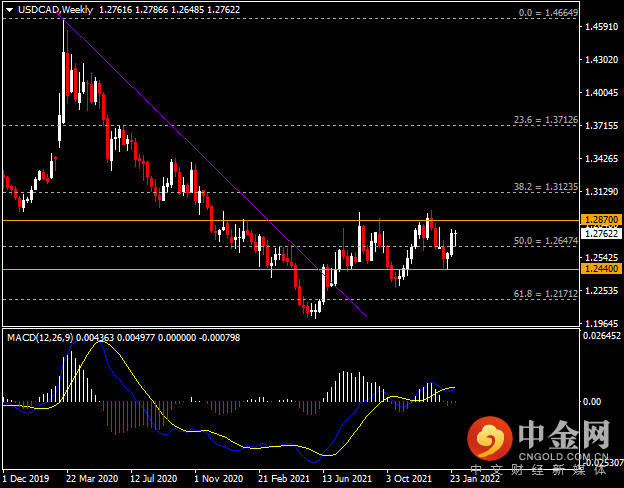The height and width of the screenshot is (488, 624).
Task: Select the Fibonacci label 50.0 = 1.26474
Action: 546,241
